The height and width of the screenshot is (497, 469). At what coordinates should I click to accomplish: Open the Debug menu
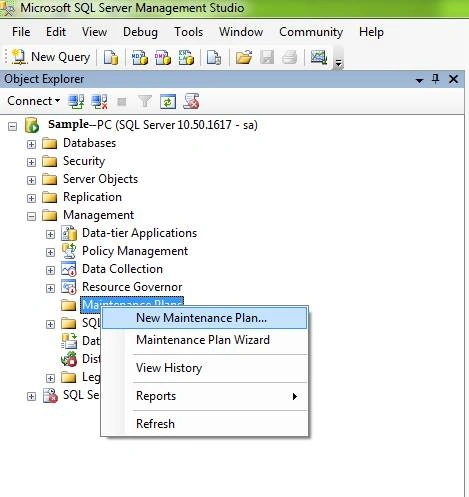(140, 32)
